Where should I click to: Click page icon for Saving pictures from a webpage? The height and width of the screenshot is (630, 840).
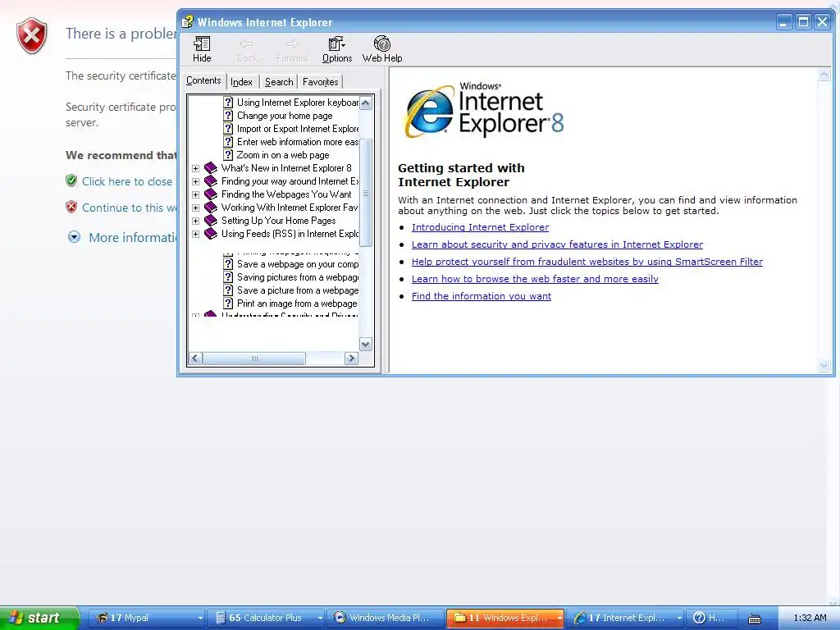[x=228, y=277]
